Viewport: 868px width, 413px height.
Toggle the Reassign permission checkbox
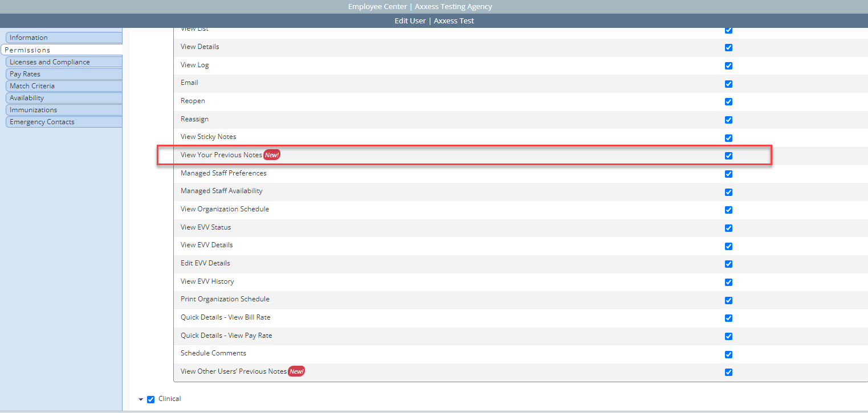[x=728, y=120]
